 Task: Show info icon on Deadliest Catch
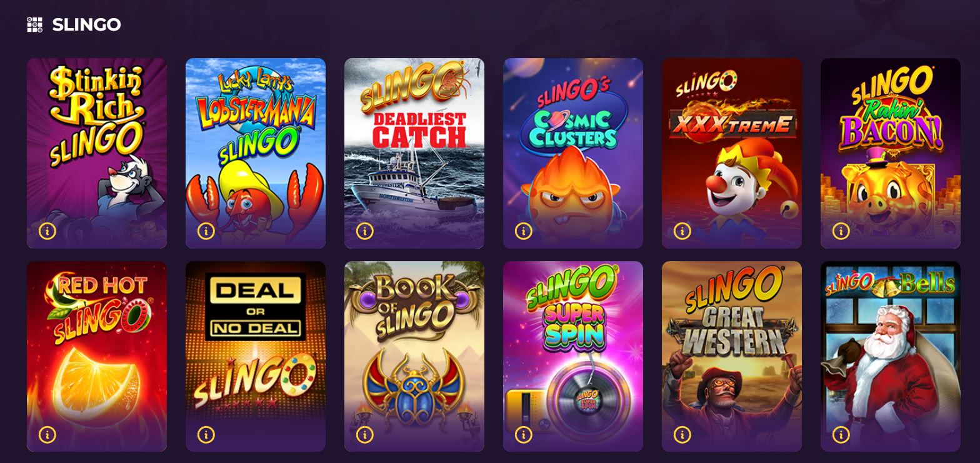point(364,231)
